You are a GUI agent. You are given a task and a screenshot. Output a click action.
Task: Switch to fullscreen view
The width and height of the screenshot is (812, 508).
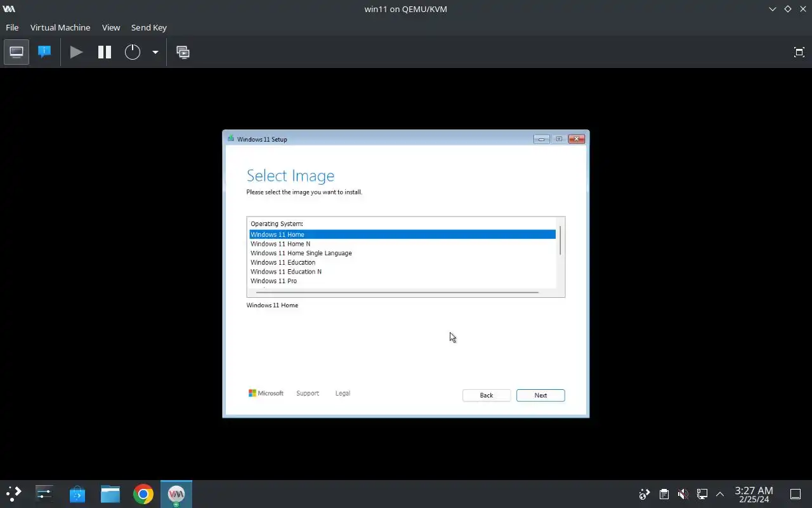point(799,52)
